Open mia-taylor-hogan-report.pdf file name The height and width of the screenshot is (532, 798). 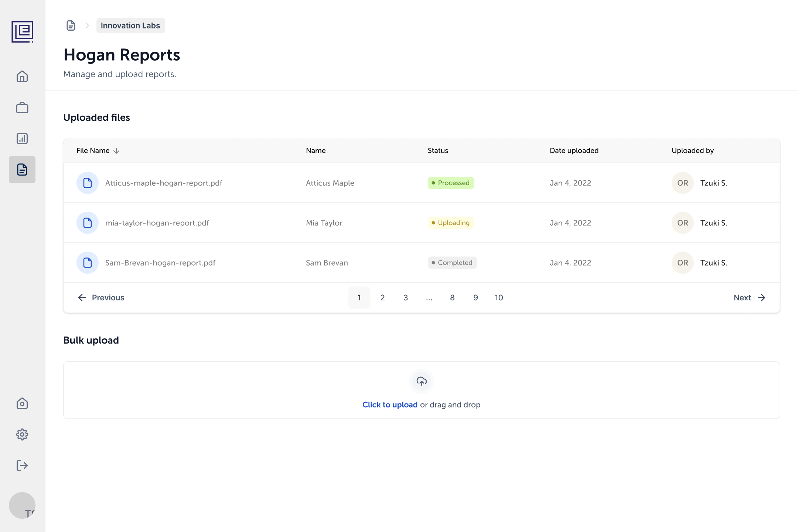coord(157,223)
